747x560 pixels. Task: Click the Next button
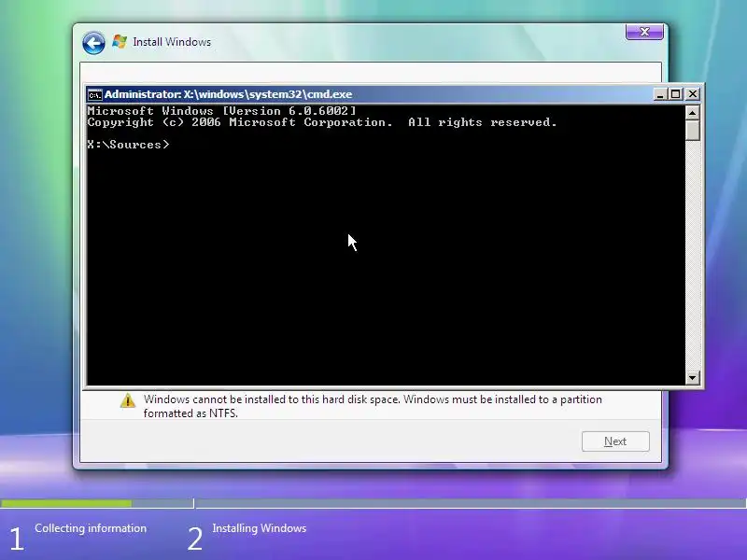tap(615, 441)
